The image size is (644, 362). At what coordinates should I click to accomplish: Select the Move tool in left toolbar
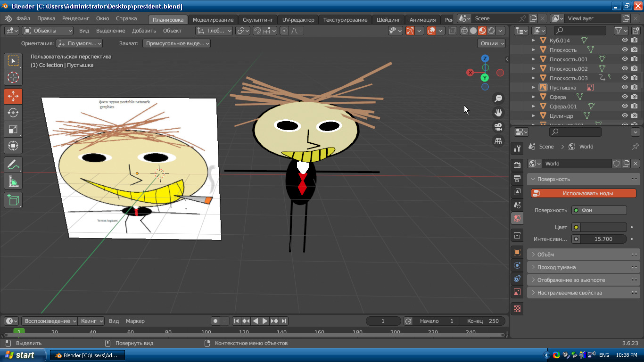click(13, 96)
